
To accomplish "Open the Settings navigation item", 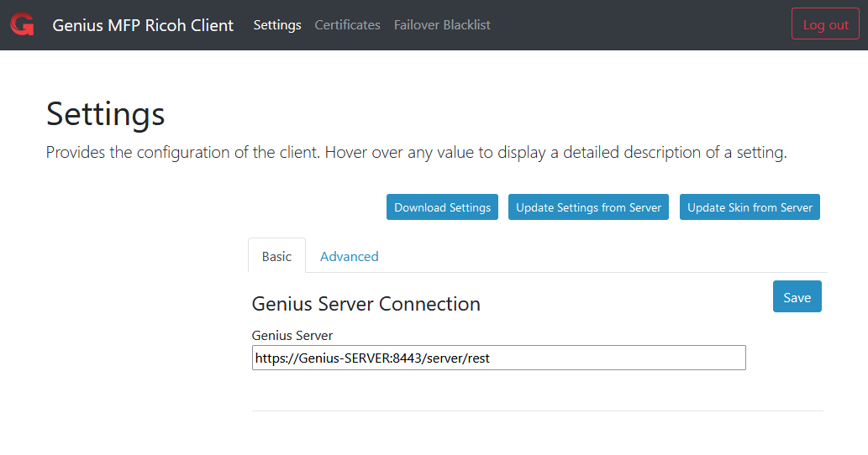I will point(277,25).
